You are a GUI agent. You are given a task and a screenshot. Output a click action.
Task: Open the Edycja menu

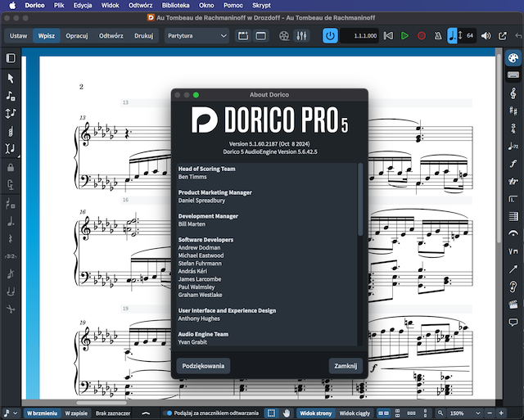coord(83,6)
